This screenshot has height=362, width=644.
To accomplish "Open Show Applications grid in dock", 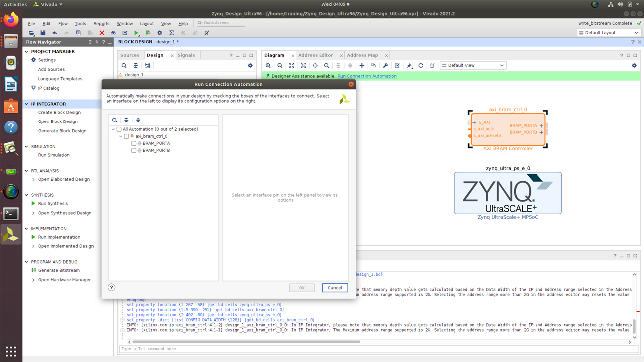I will click(x=11, y=351).
